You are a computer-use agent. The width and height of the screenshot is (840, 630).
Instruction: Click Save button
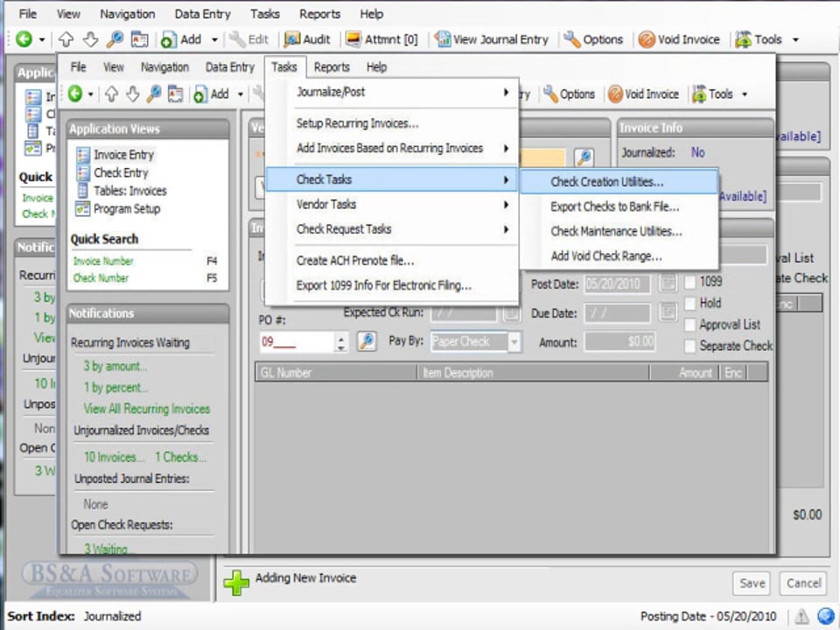[x=752, y=583]
